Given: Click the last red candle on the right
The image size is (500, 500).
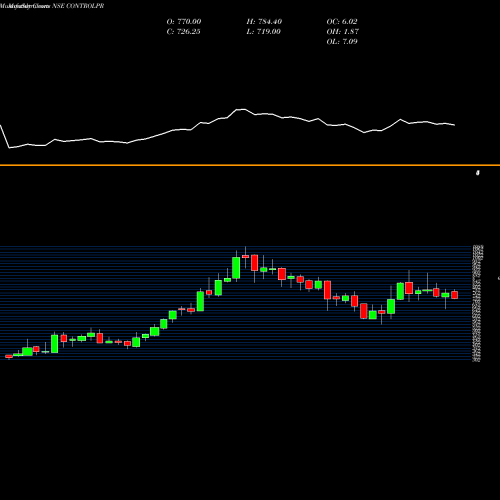Looking at the screenshot, I should tap(454, 295).
